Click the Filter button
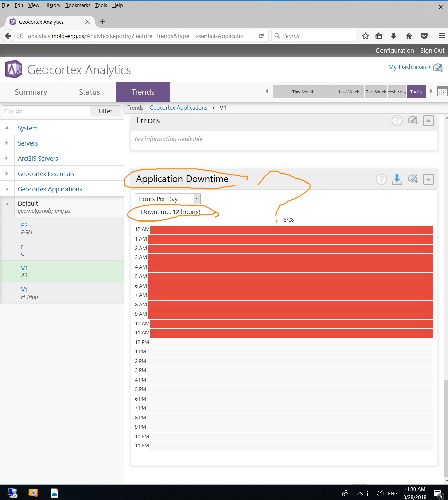 coord(105,111)
